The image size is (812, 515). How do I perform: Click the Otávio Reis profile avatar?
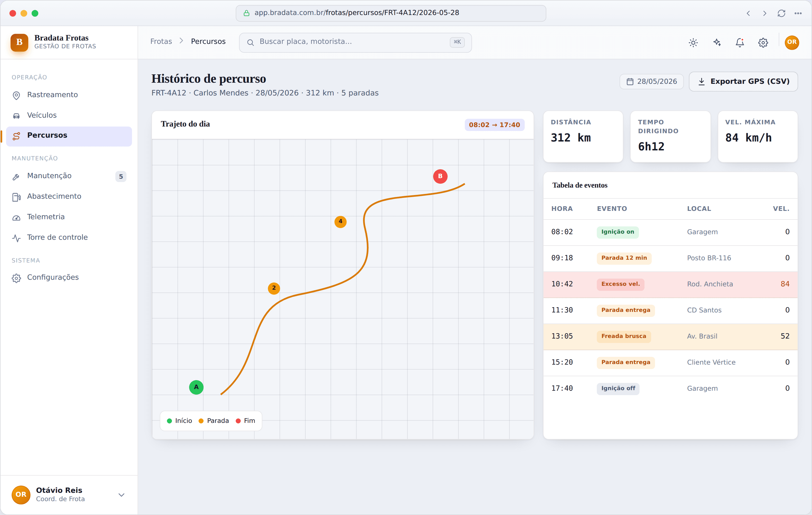coord(21,495)
